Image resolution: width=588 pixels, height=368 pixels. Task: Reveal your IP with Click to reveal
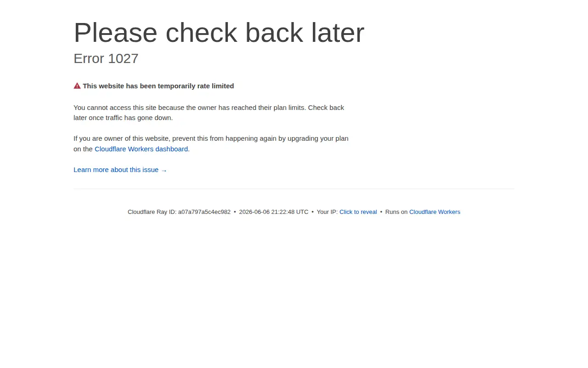pyautogui.click(x=358, y=212)
